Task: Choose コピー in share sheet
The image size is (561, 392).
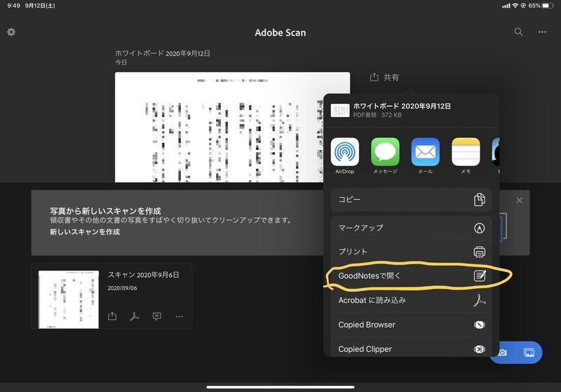Action: tap(411, 200)
